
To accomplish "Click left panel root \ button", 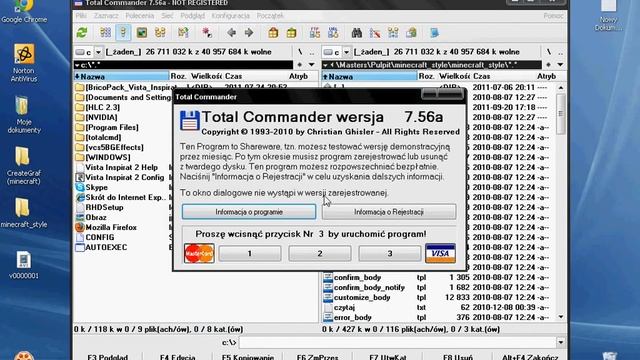I will 300,52.
